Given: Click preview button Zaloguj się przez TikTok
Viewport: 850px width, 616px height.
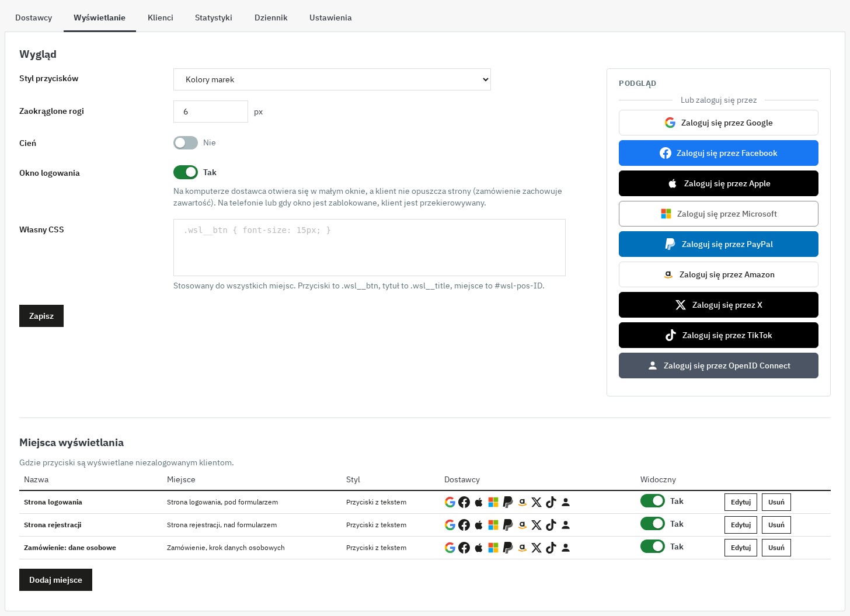Looking at the screenshot, I should click(x=719, y=335).
